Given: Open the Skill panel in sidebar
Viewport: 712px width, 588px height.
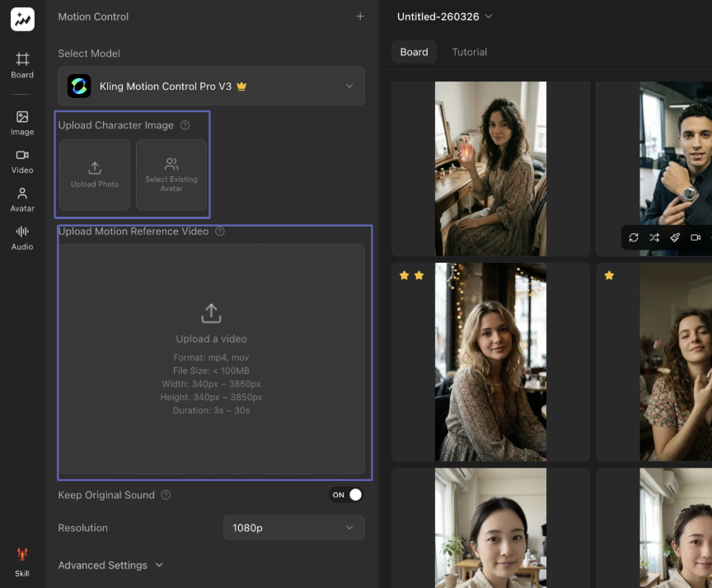Looking at the screenshot, I should click(22, 562).
